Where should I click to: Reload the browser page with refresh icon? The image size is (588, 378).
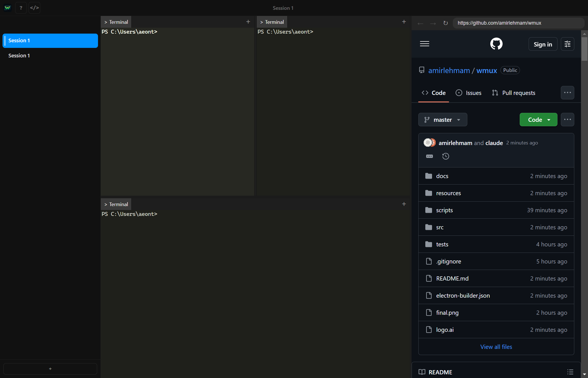[445, 23]
